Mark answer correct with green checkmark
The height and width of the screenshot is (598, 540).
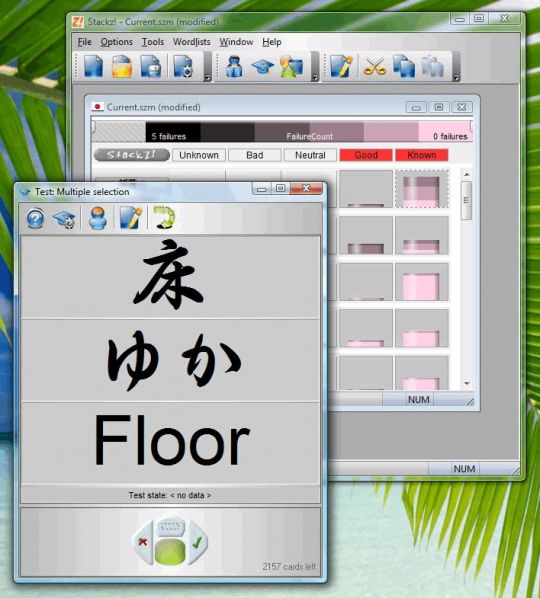(x=197, y=542)
